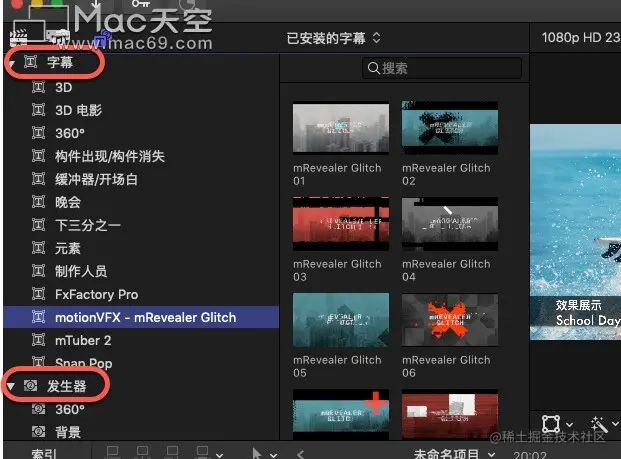This screenshot has width=621, height=459.
Task: Click the icon beside FxFactory Pro
Action: click(38, 294)
